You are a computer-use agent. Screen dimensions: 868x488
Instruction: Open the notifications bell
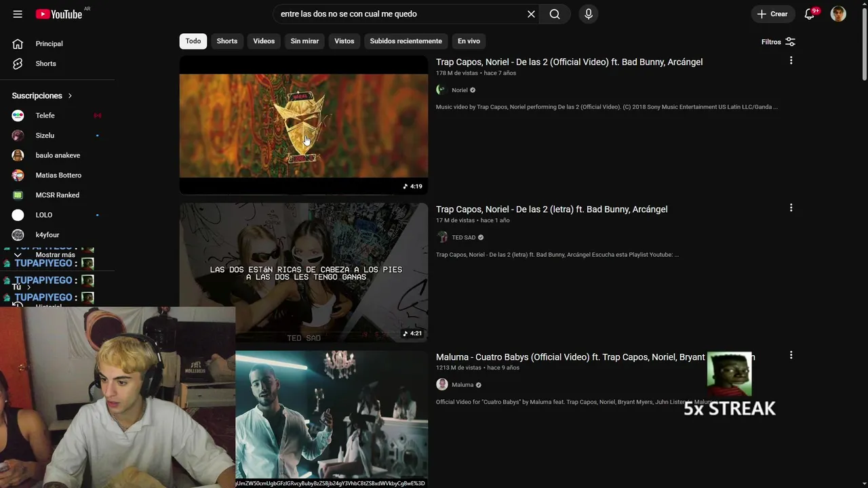pos(810,14)
